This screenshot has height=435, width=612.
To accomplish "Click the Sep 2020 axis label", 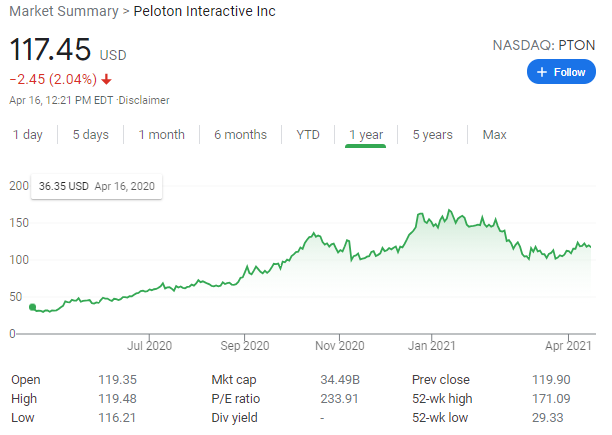I will click(x=245, y=346).
